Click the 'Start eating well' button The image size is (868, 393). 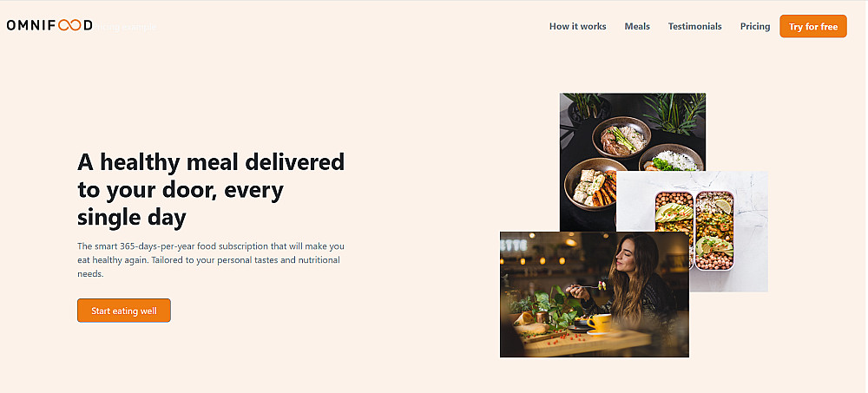point(124,311)
